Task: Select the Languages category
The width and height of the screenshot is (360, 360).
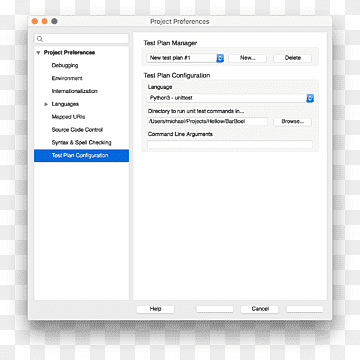Action: pos(65,104)
